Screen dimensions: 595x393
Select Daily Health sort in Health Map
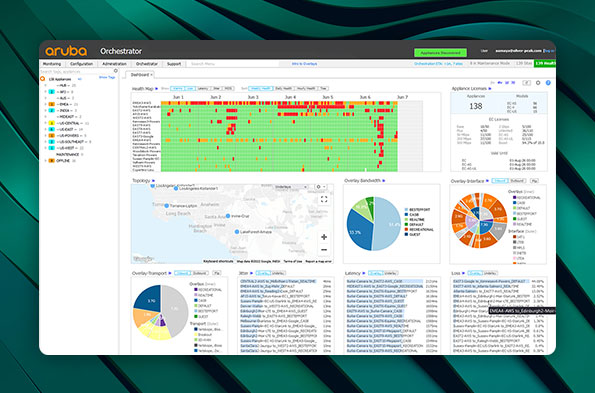coord(283,88)
